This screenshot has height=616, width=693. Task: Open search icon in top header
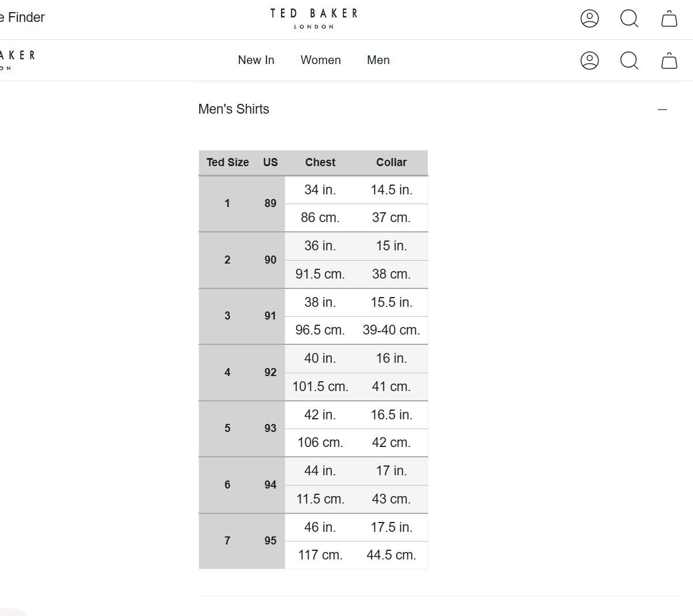coord(629,18)
